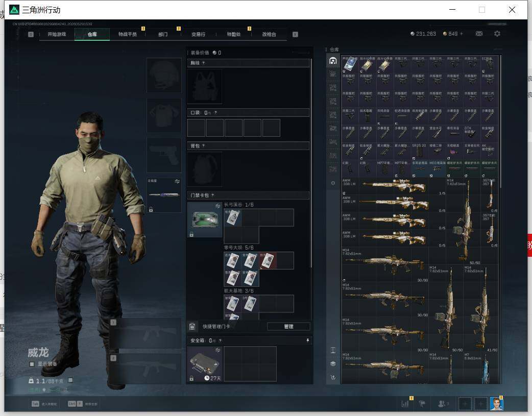
Task: Open the player avatar at bottom right
Action: pyautogui.click(x=496, y=404)
